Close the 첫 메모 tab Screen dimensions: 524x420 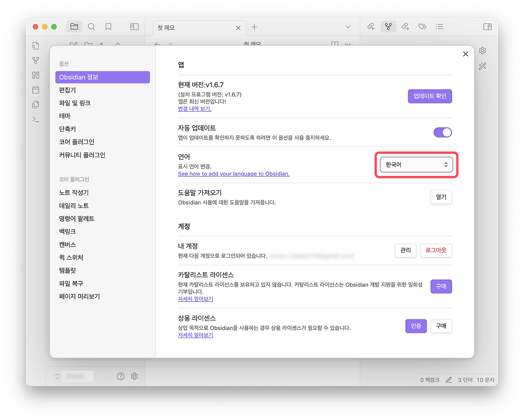(x=238, y=28)
